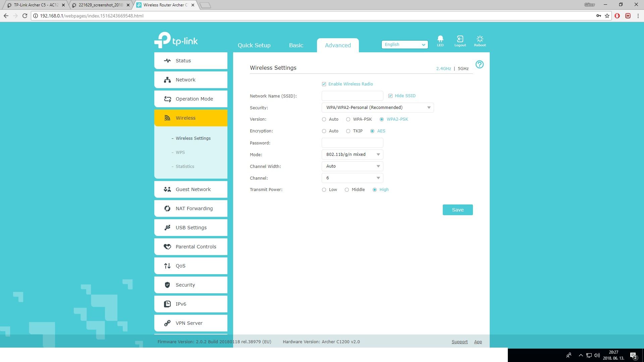The height and width of the screenshot is (362, 644).
Task: Open the English language dropdown
Action: 405,45
